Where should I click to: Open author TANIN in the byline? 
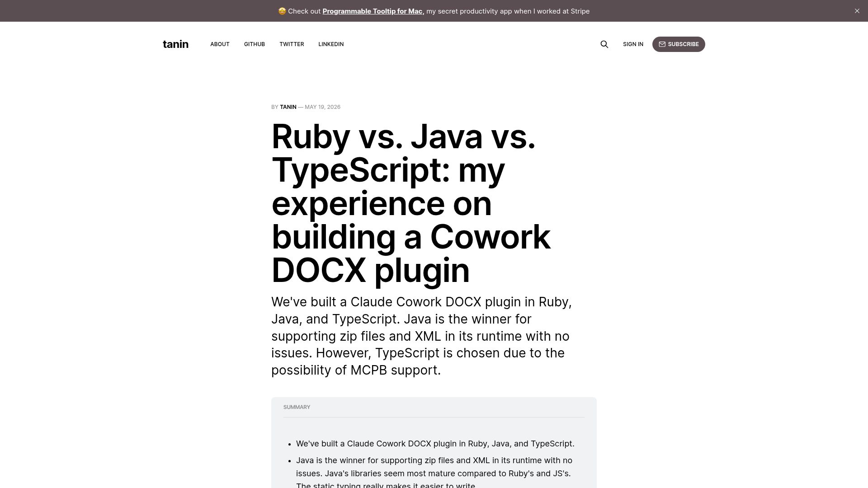(x=288, y=107)
